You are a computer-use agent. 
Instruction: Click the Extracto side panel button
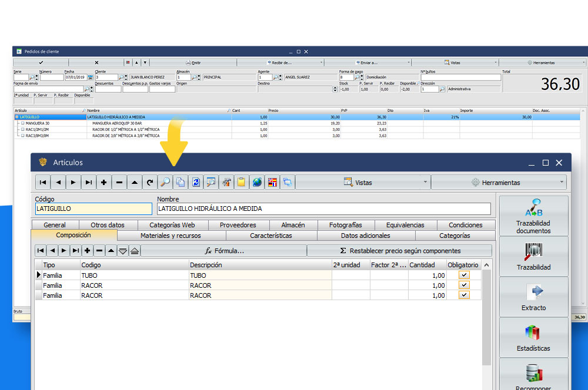point(533,297)
